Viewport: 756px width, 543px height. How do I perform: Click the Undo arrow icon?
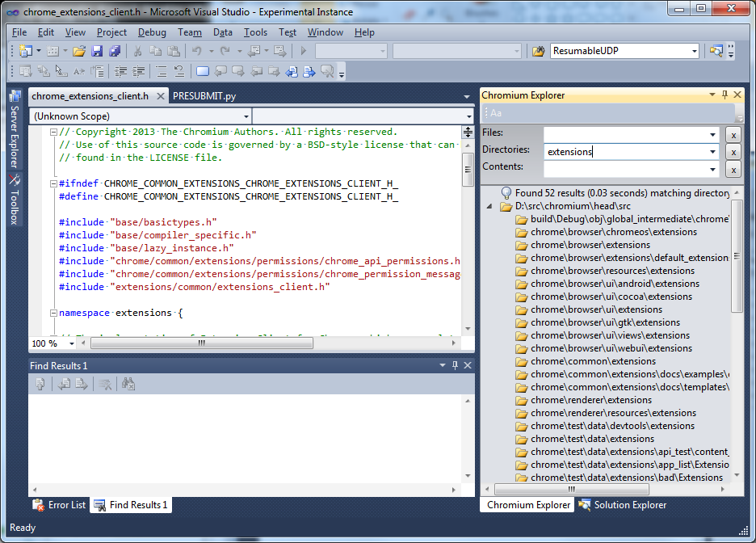(197, 51)
